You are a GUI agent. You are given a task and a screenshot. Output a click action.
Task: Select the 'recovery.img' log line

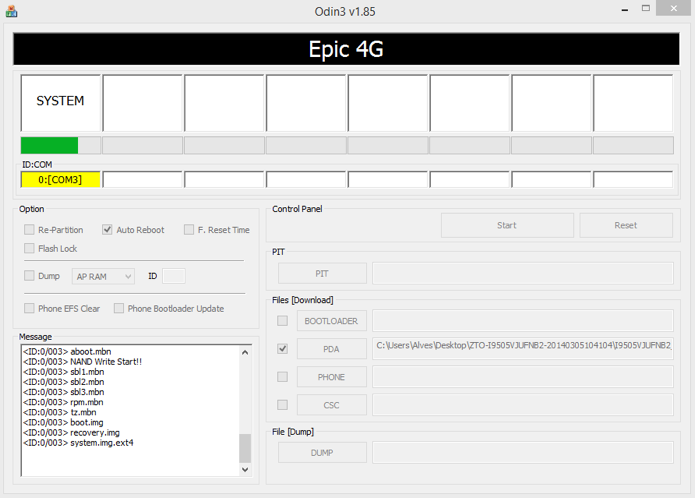pyautogui.click(x=71, y=433)
